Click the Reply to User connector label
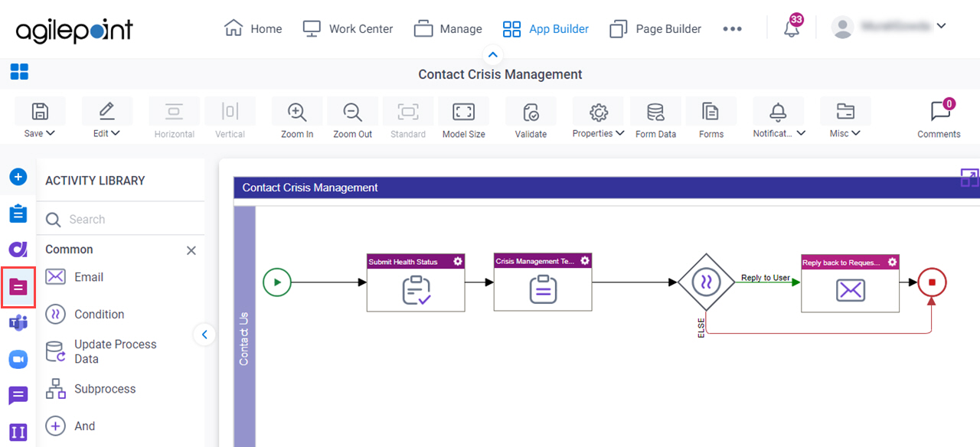Viewport: 980px width, 447px height. [x=766, y=278]
